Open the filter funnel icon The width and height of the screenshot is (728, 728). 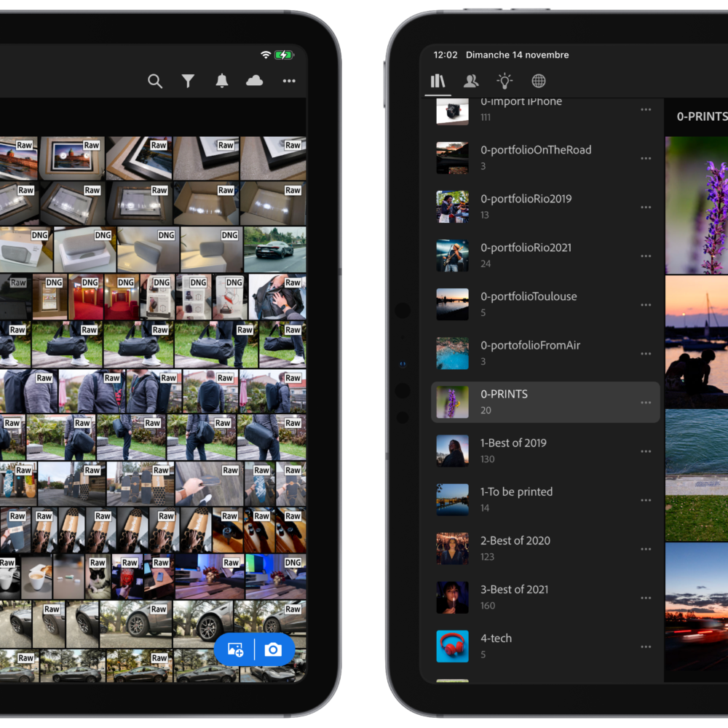point(188,82)
